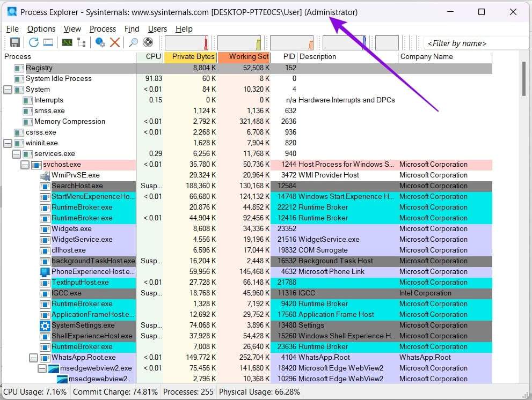Viewport: 532px width, 400px height.
Task: Click the Process Explorer title bar app icon
Action: pyautogui.click(x=12, y=12)
